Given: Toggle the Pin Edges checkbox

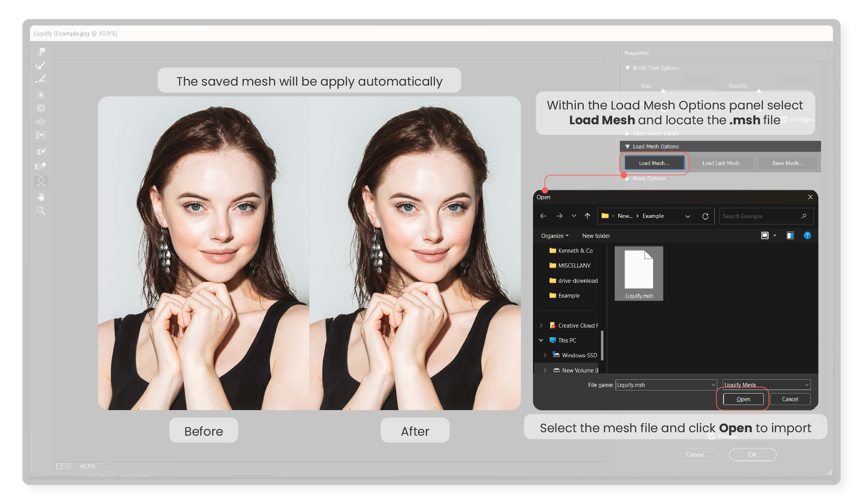Looking at the screenshot, I should [x=785, y=119].
